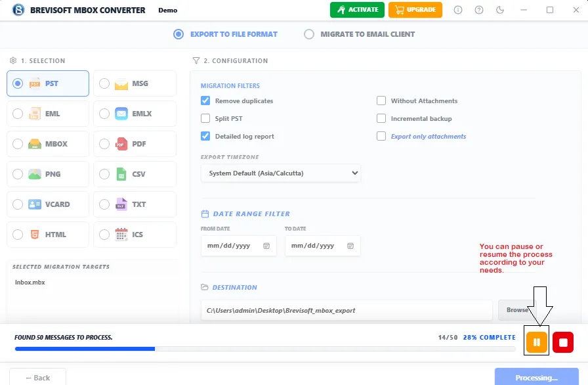Viewport: 588px width, 385px height.
Task: Click the destination path field
Action: pyautogui.click(x=346, y=310)
